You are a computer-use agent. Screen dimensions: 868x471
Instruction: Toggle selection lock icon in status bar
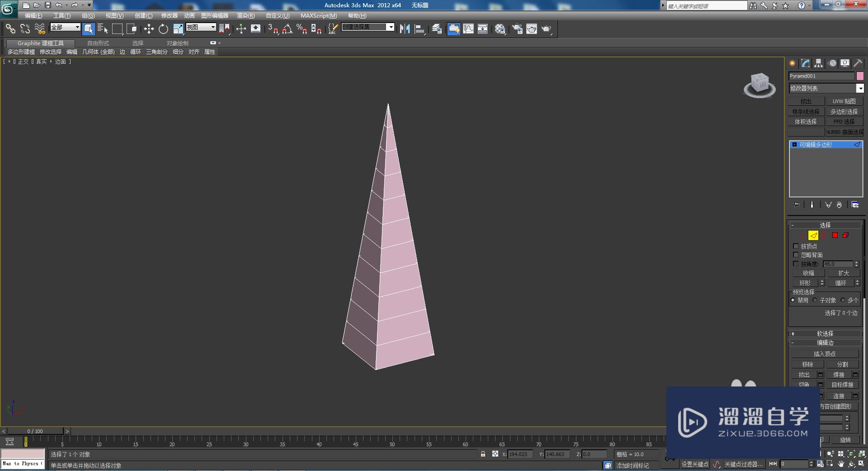coord(483,454)
